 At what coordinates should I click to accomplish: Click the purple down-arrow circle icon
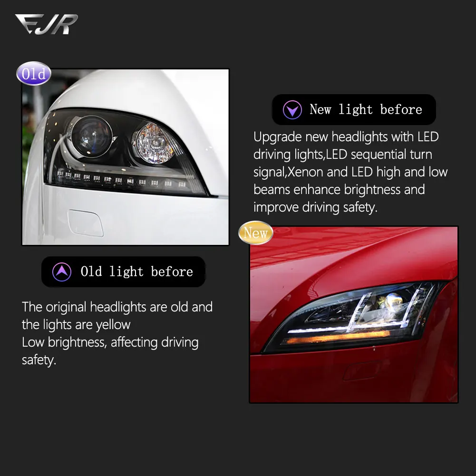pos(292,109)
